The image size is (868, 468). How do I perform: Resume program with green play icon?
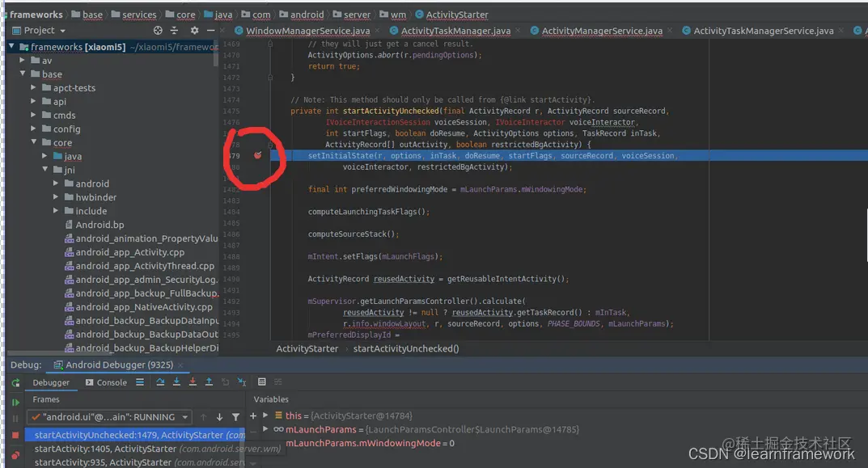(15, 403)
